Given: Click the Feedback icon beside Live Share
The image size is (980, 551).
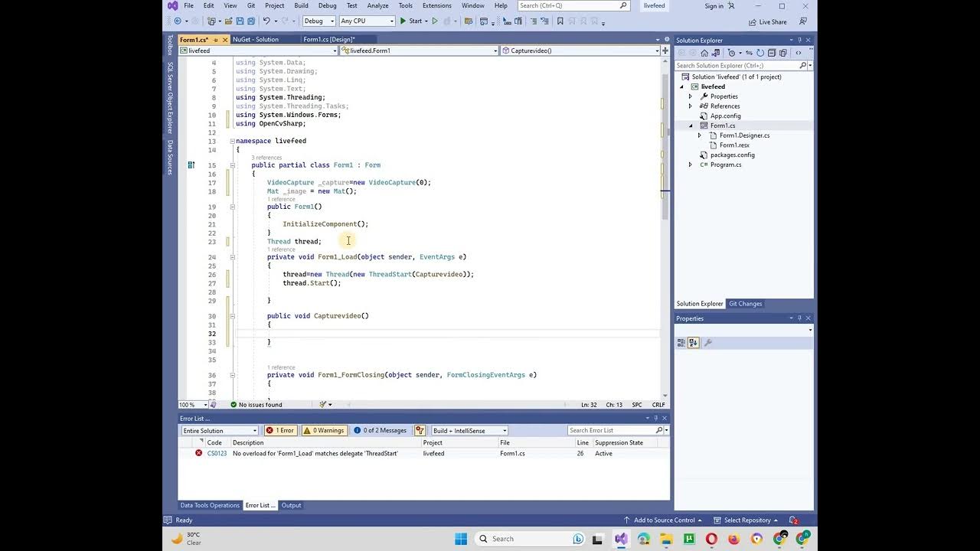Looking at the screenshot, I should 803,21.
